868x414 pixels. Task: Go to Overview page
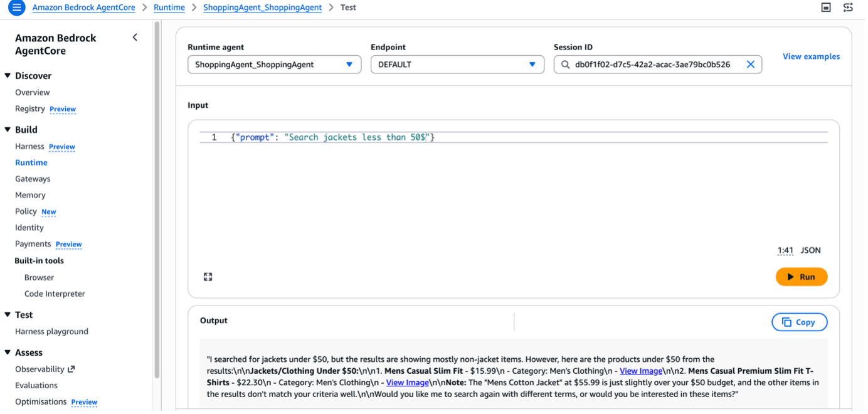click(33, 92)
